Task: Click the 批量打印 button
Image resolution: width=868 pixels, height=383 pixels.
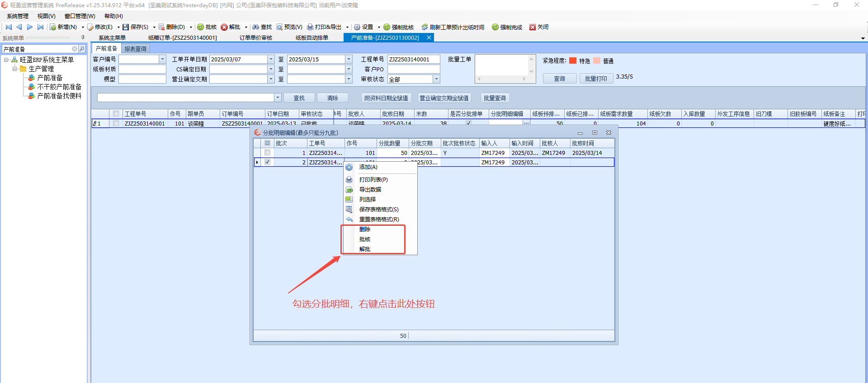Action: (x=596, y=79)
